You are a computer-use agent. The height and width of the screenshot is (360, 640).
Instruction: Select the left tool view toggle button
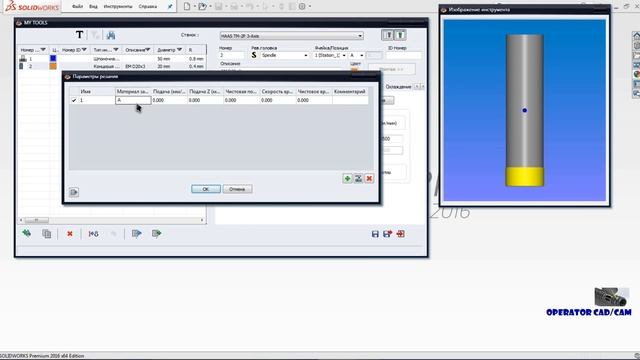pyautogui.click(x=388, y=35)
